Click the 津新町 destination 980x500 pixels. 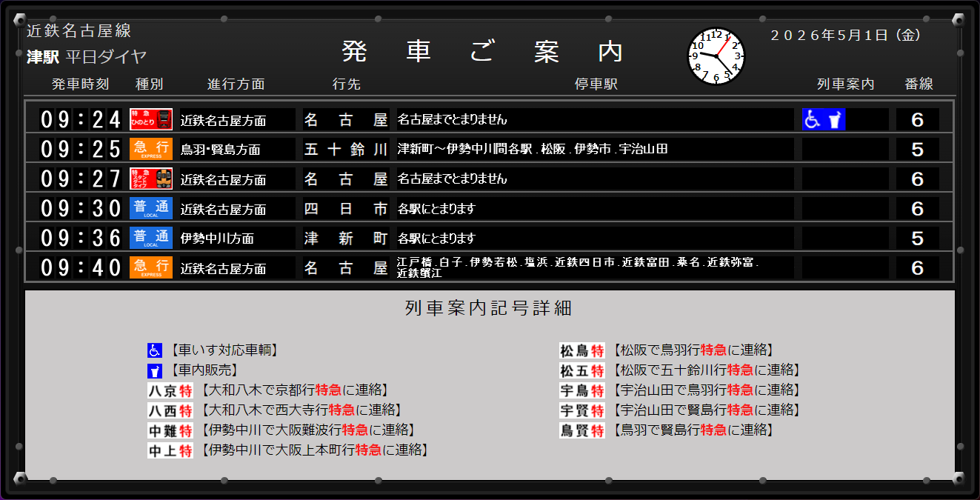click(x=346, y=239)
